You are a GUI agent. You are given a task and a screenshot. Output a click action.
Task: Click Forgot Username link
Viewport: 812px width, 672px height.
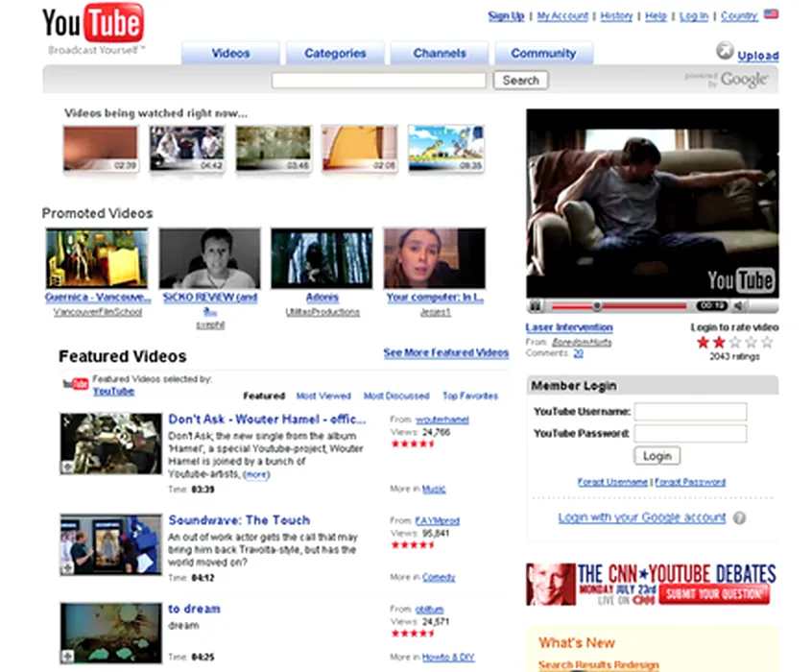[612, 482]
